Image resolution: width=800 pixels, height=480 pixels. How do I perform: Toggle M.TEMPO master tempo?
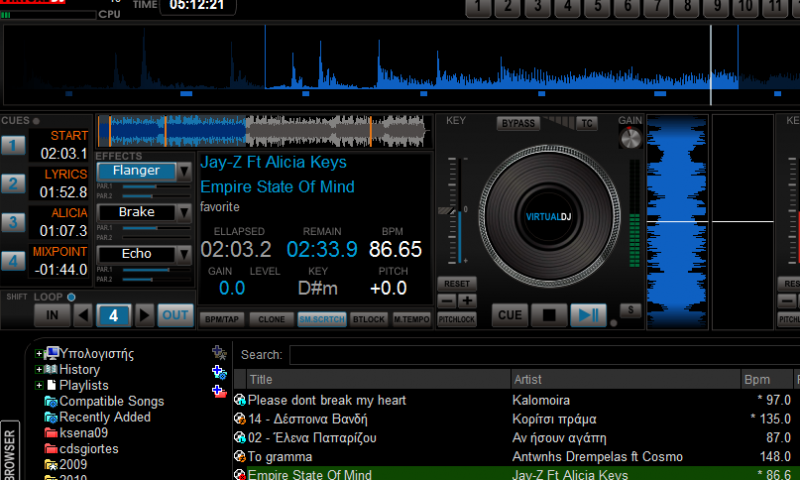coord(411,319)
